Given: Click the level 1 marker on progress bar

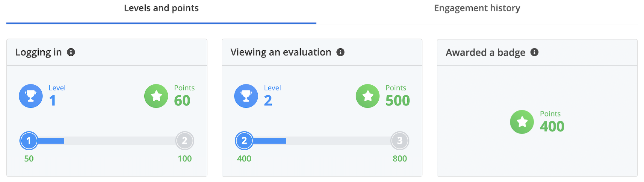Looking at the screenshot, I should (x=29, y=141).
